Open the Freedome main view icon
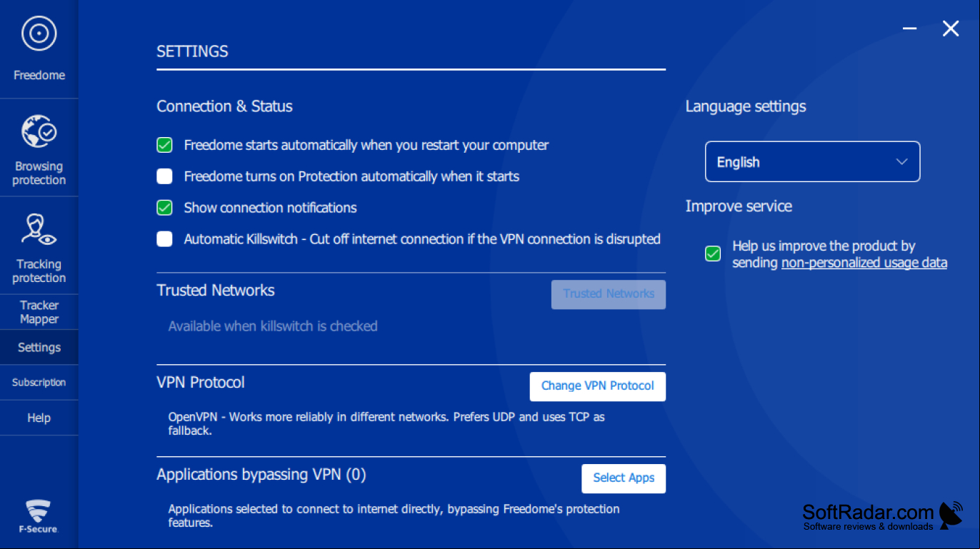Image resolution: width=980 pixels, height=549 pixels. [39, 34]
